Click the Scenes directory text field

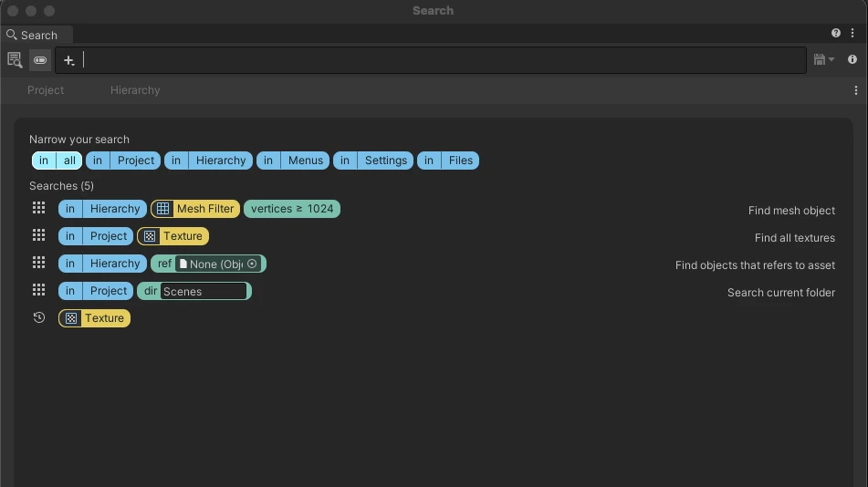pos(204,291)
